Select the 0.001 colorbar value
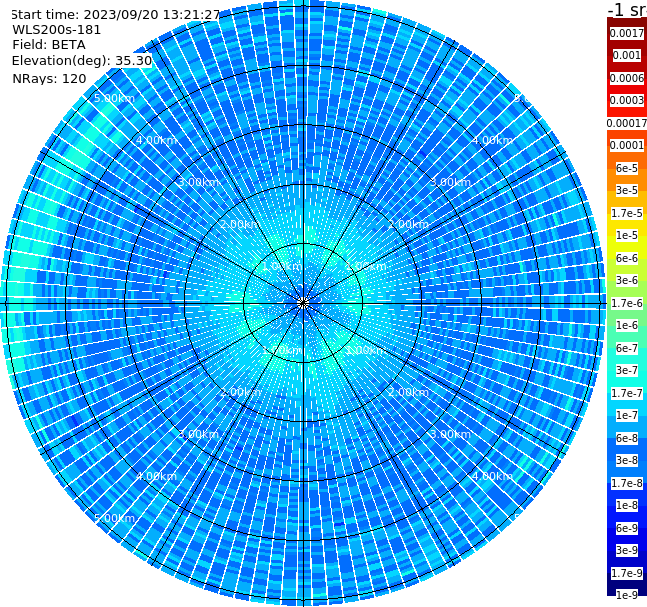 (627, 55)
